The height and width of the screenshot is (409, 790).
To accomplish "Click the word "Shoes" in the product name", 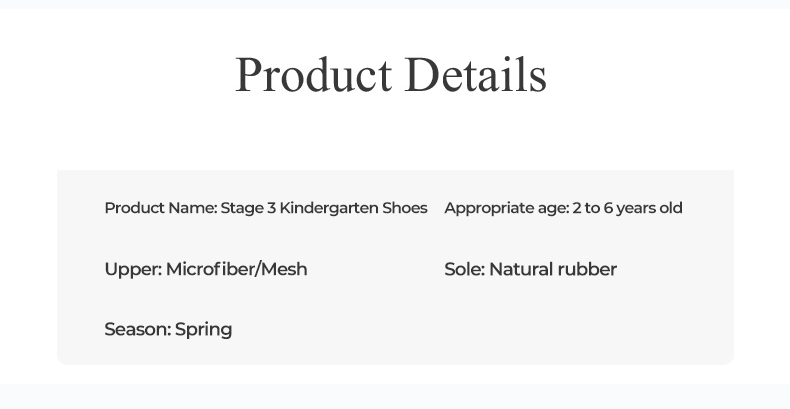I will click(x=405, y=208).
